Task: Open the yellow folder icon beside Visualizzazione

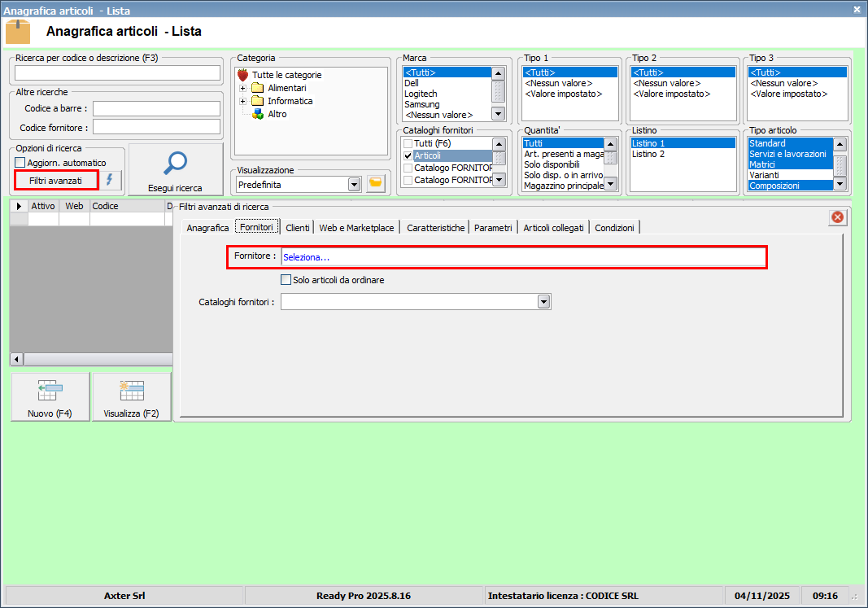Action: [376, 184]
